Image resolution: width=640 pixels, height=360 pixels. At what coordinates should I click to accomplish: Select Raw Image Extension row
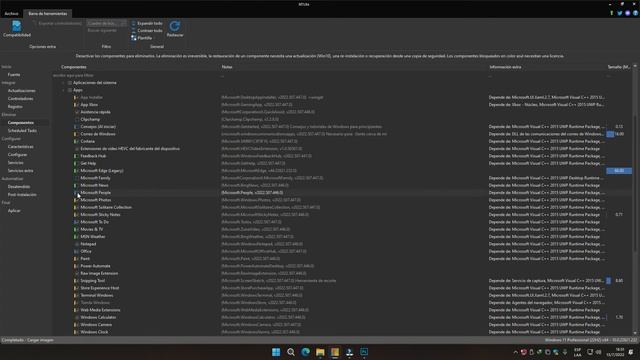[x=343, y=273]
